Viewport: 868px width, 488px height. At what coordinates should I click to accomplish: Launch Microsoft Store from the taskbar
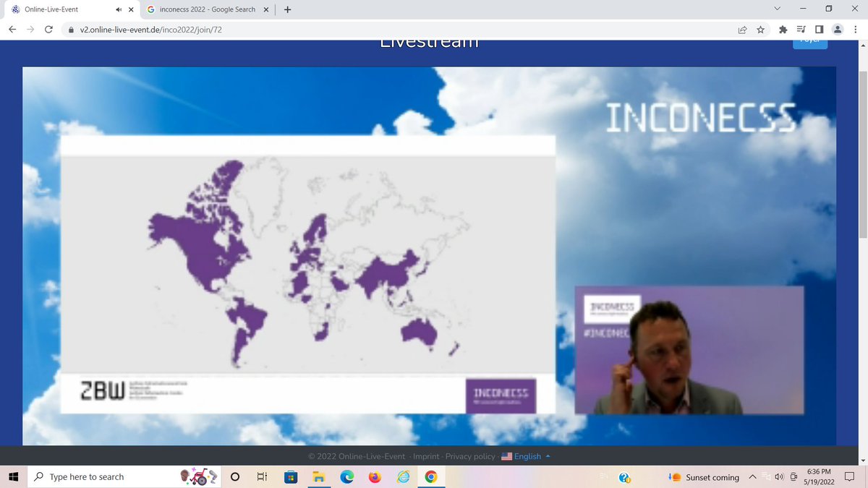[x=290, y=477]
